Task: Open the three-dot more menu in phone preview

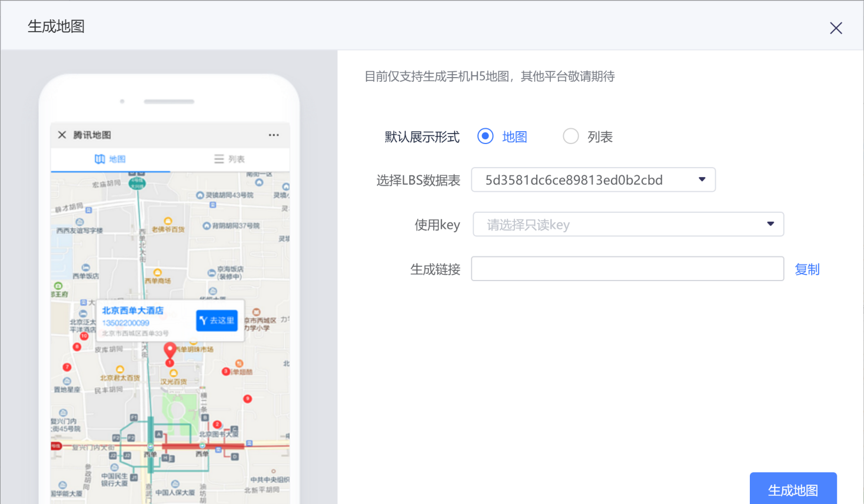Action: [x=274, y=135]
